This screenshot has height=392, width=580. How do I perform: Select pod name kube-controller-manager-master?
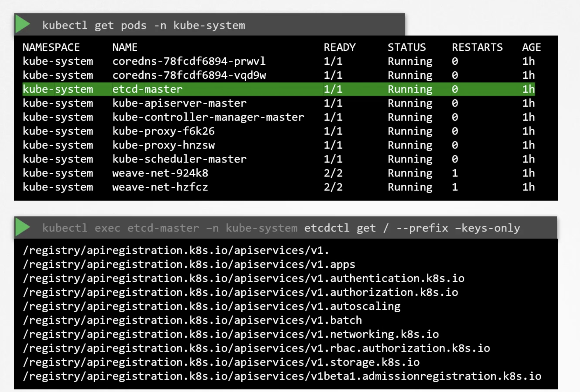(x=208, y=117)
